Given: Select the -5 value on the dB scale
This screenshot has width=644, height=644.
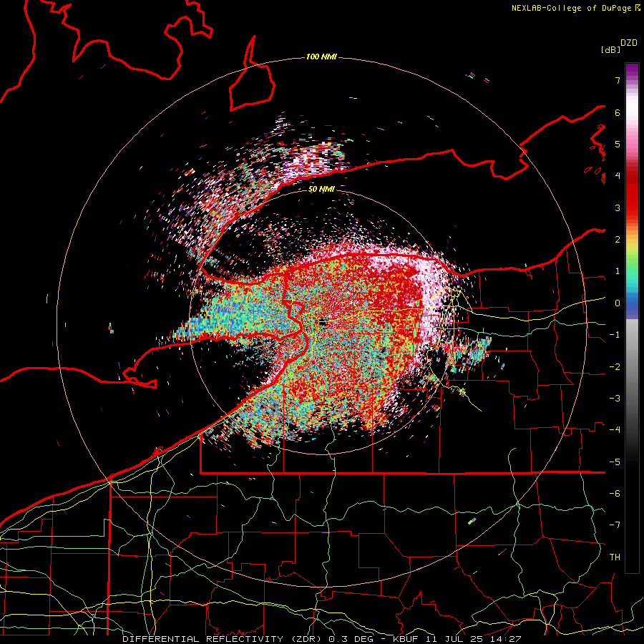Looking at the screenshot, I should pyautogui.click(x=615, y=462).
